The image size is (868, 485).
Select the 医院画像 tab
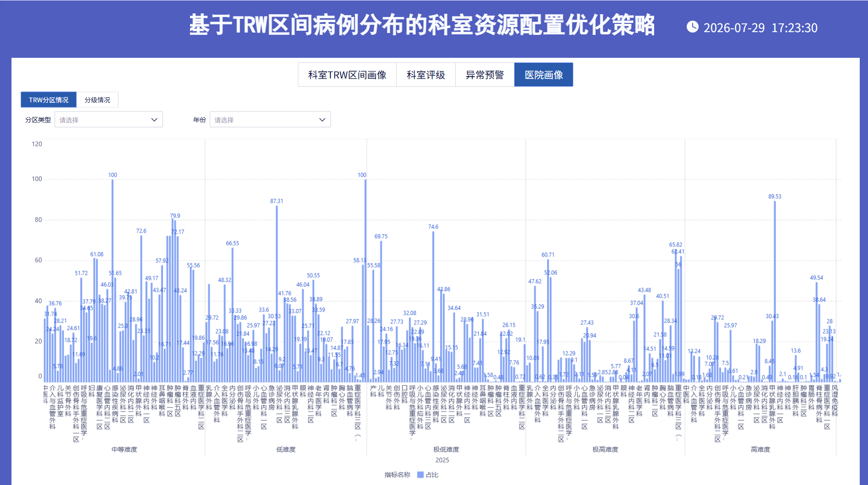pos(543,75)
